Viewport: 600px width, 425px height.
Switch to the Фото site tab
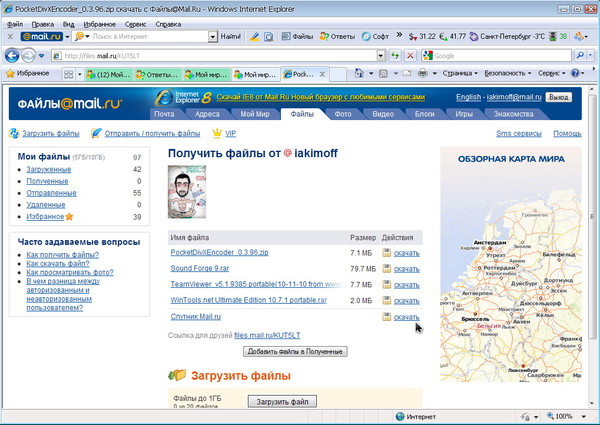(343, 114)
